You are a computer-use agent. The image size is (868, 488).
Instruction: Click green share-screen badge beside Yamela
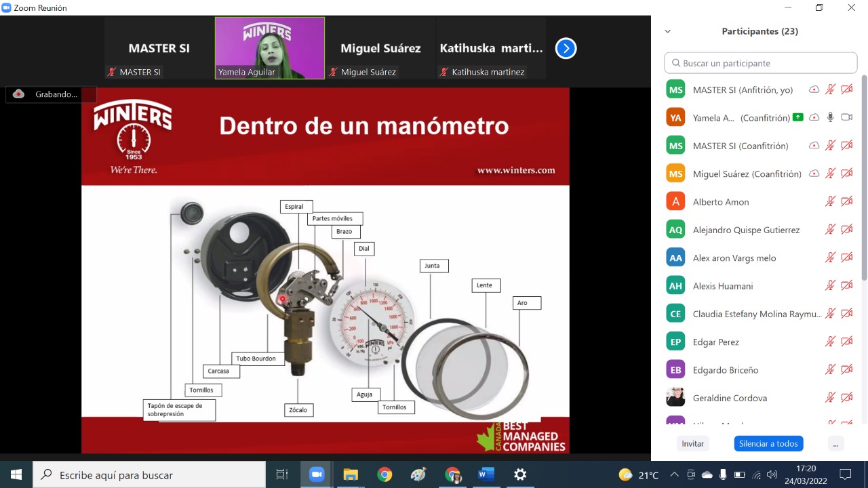pos(797,117)
